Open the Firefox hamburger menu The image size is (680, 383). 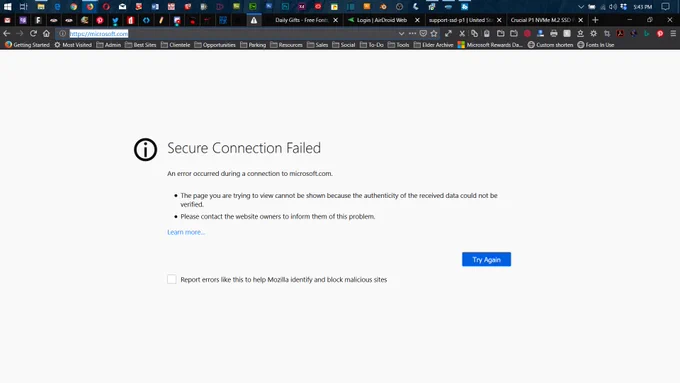coord(673,33)
